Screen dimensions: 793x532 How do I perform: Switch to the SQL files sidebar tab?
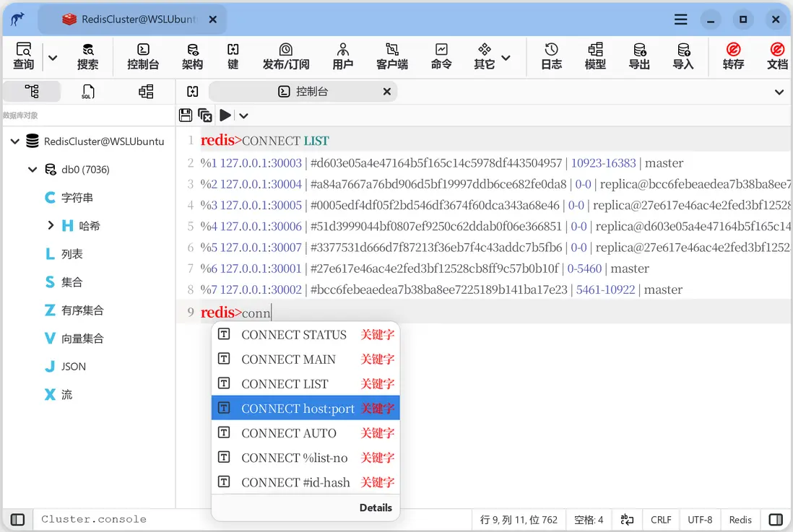[x=88, y=92]
